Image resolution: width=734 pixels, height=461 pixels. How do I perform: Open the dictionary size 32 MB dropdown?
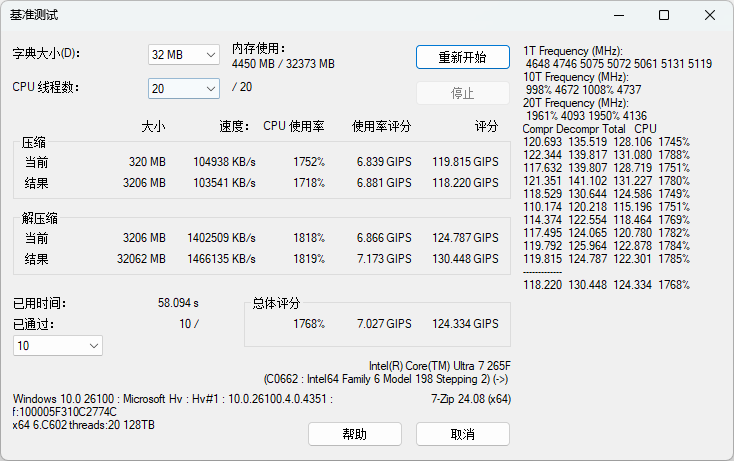click(184, 55)
